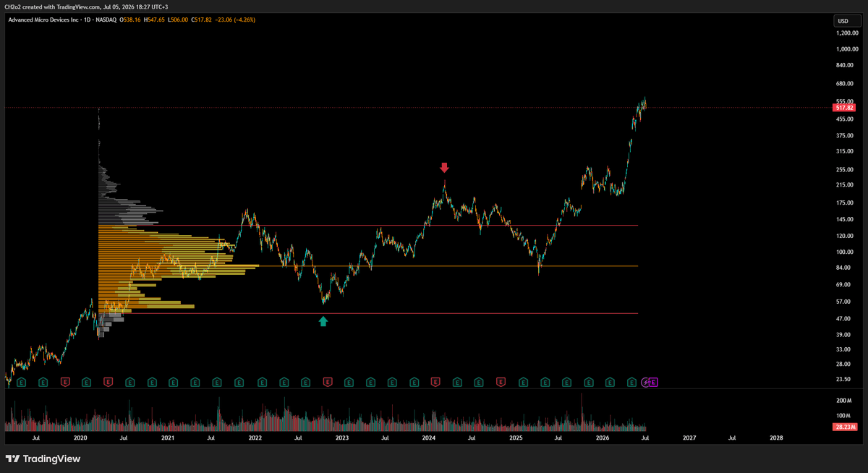Click the 1,200.00 price axis label
This screenshot has height=473, width=868.
point(846,33)
